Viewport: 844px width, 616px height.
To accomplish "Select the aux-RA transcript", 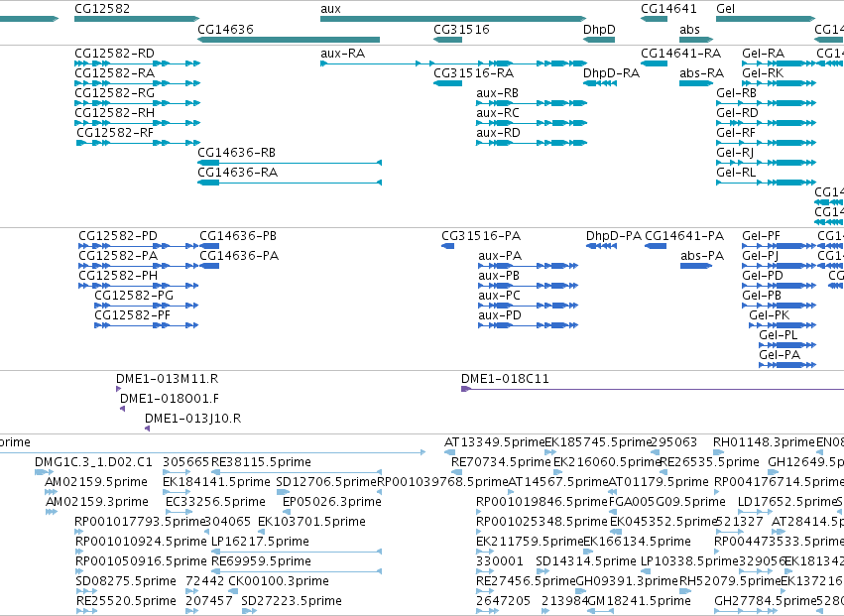I will point(453,63).
